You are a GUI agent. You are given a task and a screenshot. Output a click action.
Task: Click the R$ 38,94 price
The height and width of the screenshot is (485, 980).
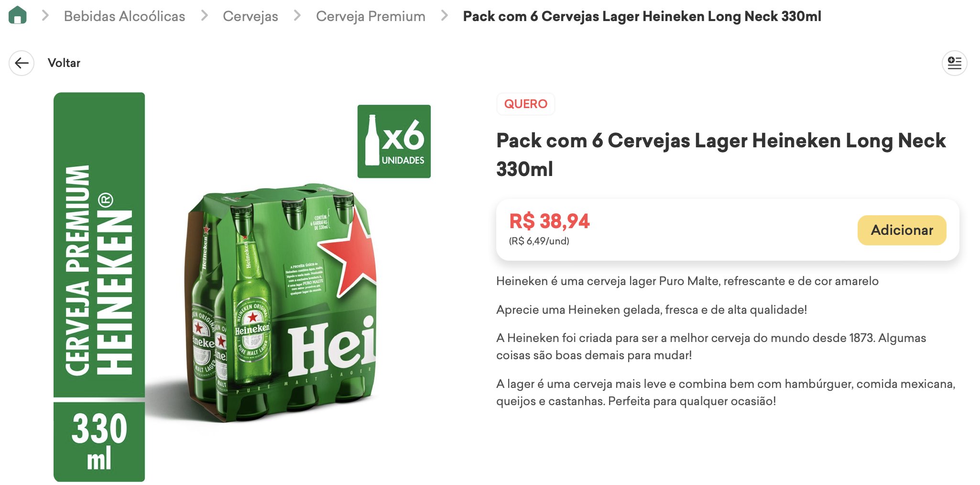point(549,221)
